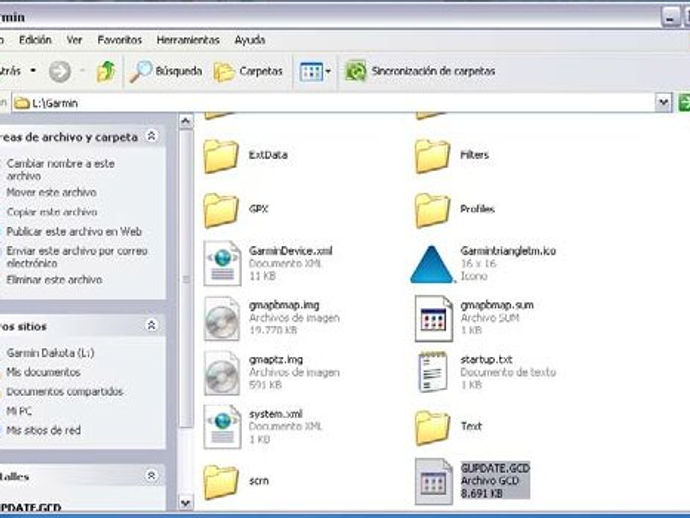Click the scrollbar down arrow in file list

pyautogui.click(x=186, y=503)
